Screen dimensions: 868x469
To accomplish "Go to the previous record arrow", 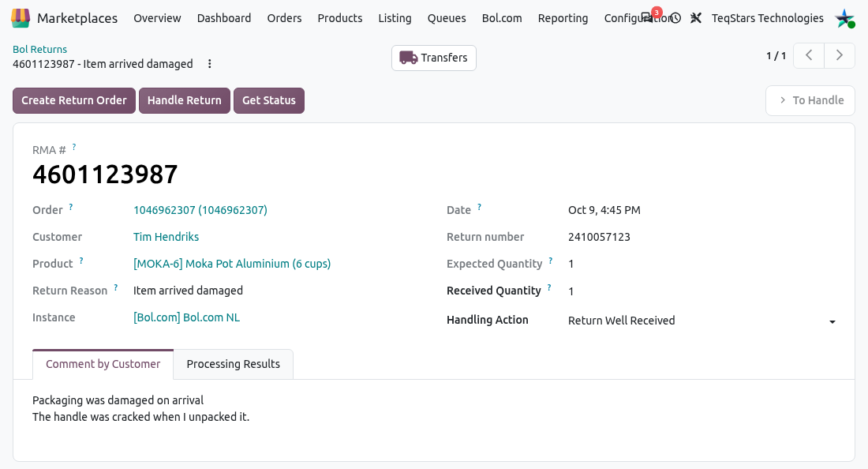I will coord(809,55).
